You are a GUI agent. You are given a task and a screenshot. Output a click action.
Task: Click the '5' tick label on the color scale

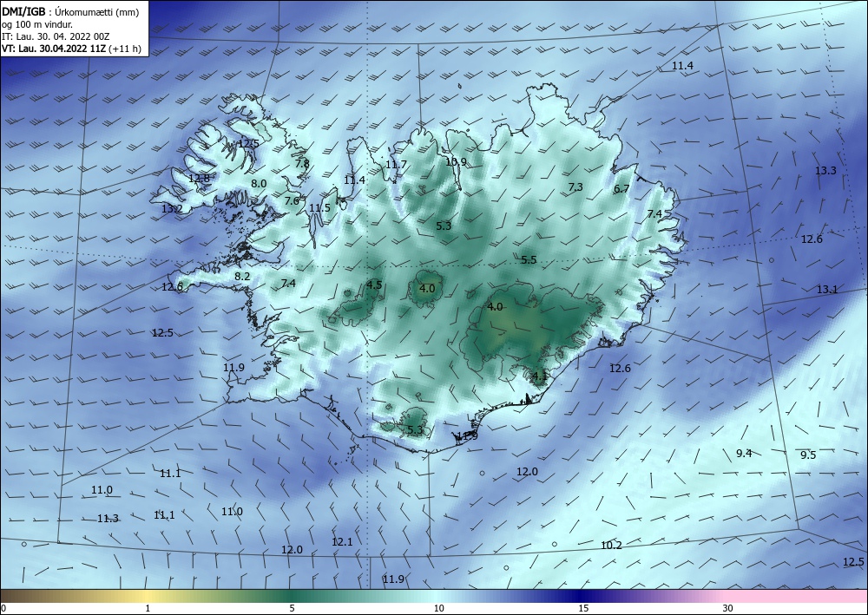click(x=293, y=608)
